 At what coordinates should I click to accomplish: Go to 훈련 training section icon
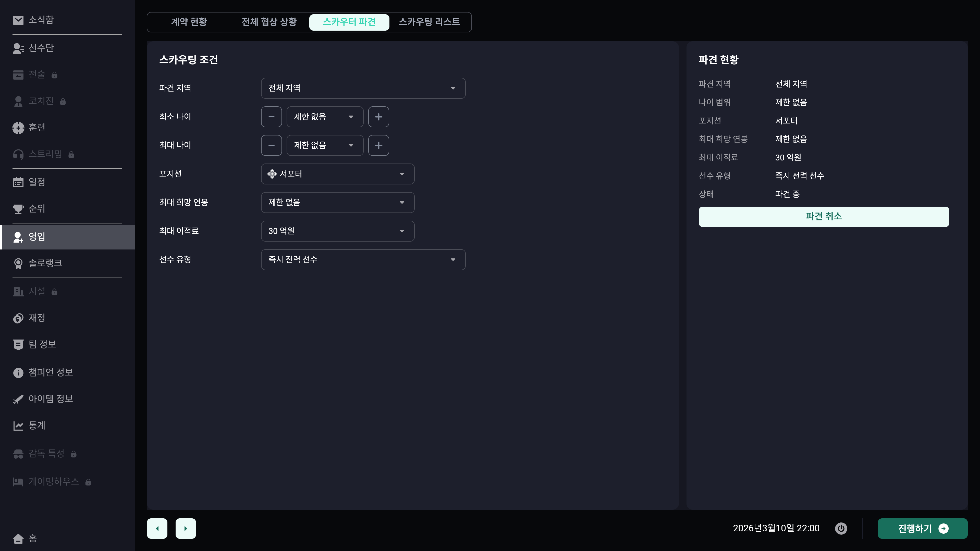(18, 128)
